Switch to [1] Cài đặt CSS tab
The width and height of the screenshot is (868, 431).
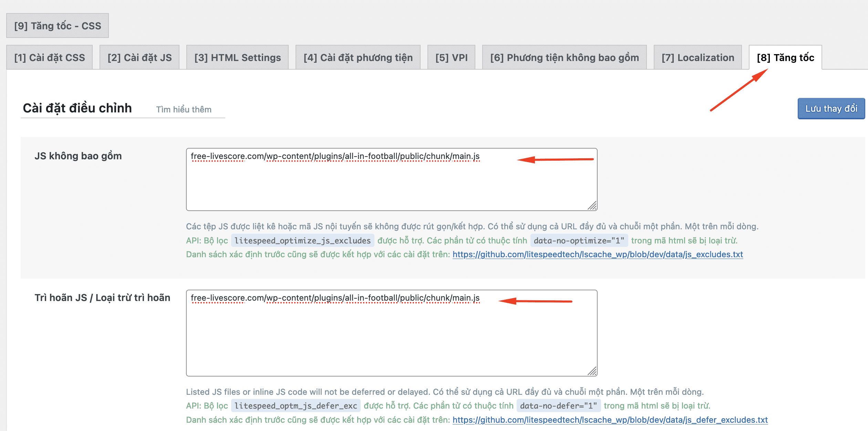click(x=50, y=58)
